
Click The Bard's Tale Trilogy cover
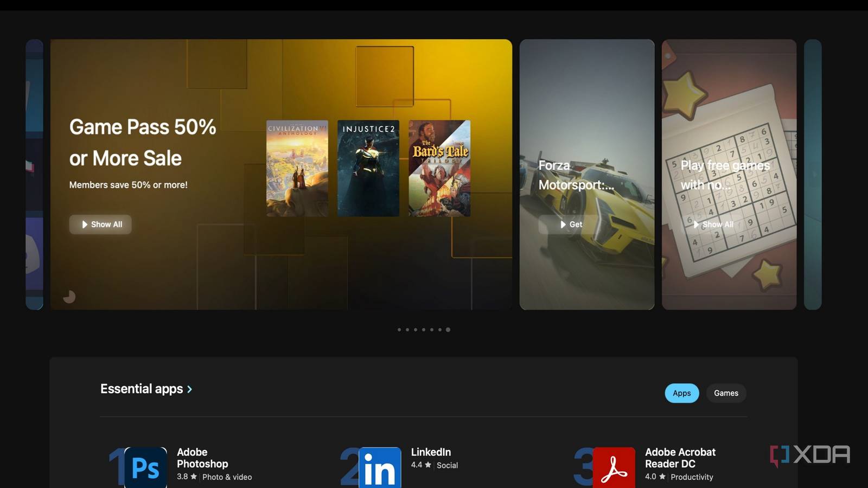click(439, 169)
